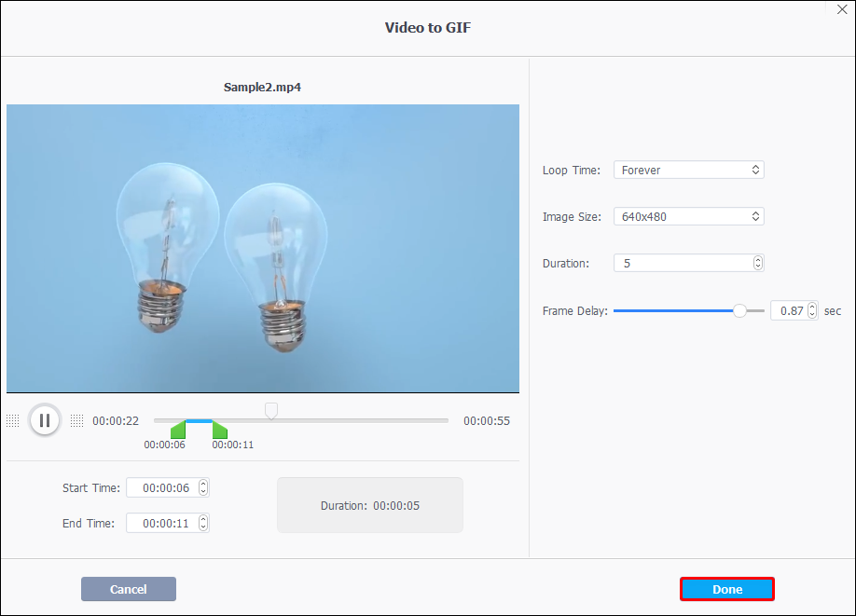The height and width of the screenshot is (616, 856).
Task: Click the Frame Delay spinner arrows
Action: point(812,310)
